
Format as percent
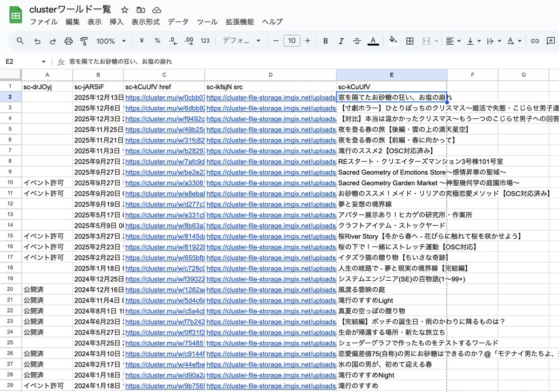coord(157,41)
